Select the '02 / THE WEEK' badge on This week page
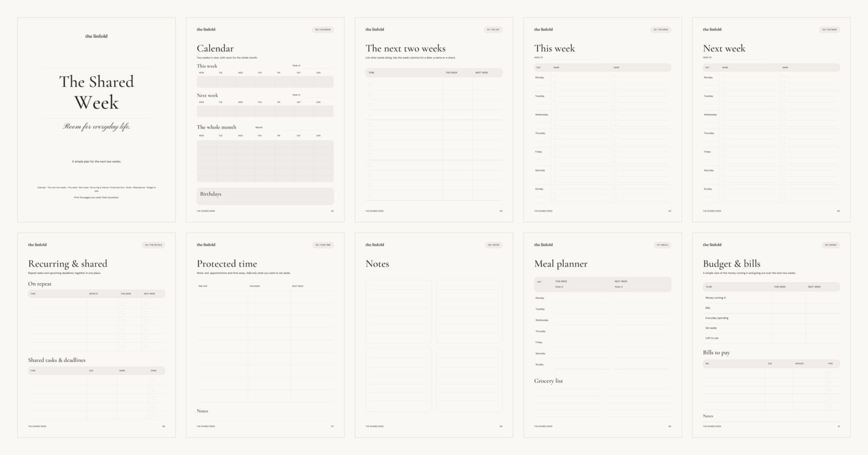Image resolution: width=868 pixels, height=455 pixels. 661,30
